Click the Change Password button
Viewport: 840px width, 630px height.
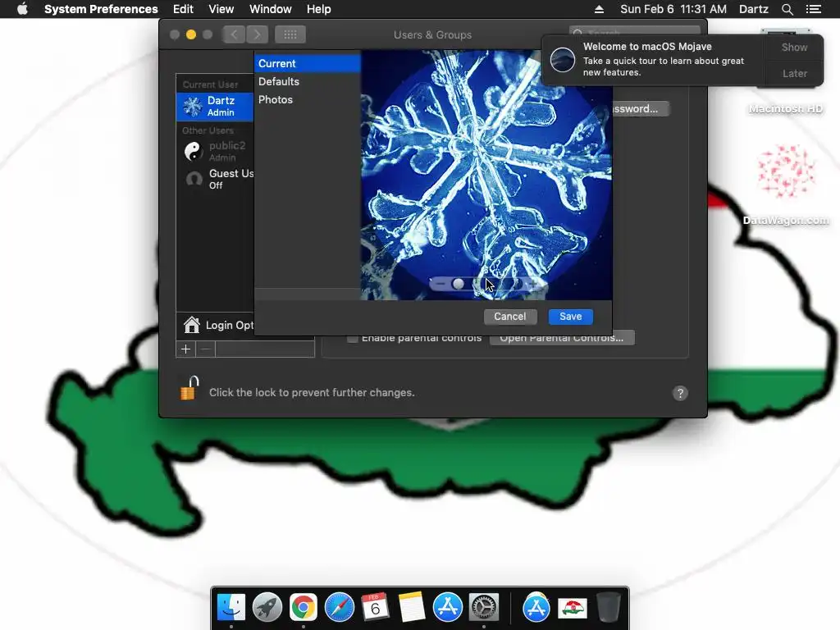(640, 109)
